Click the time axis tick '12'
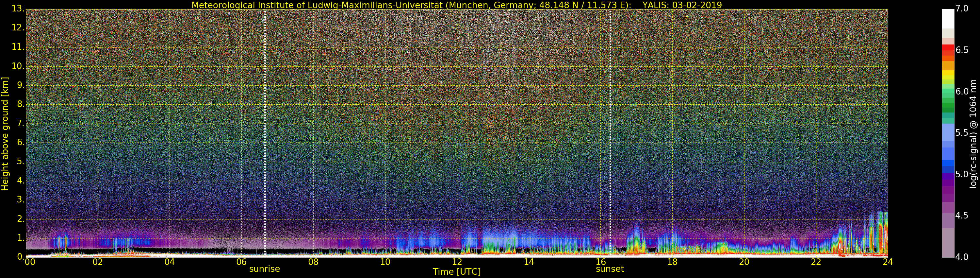The height and width of the screenshot is (278, 980). 457,262
